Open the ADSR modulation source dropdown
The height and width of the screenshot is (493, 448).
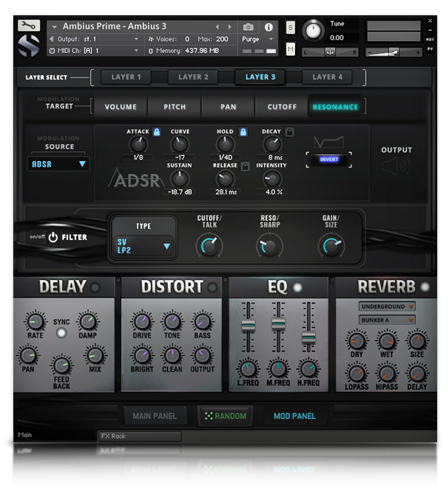tap(59, 164)
